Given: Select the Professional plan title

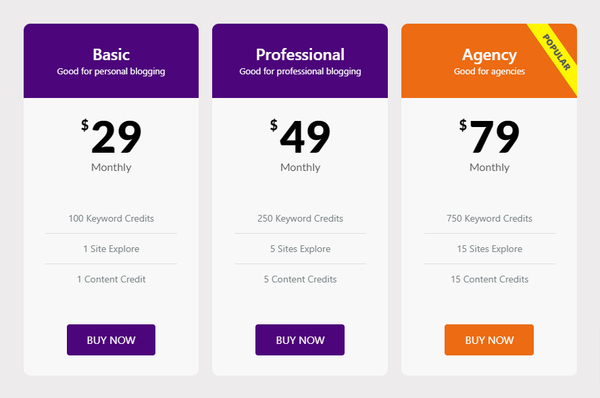Looking at the screenshot, I should [x=300, y=55].
